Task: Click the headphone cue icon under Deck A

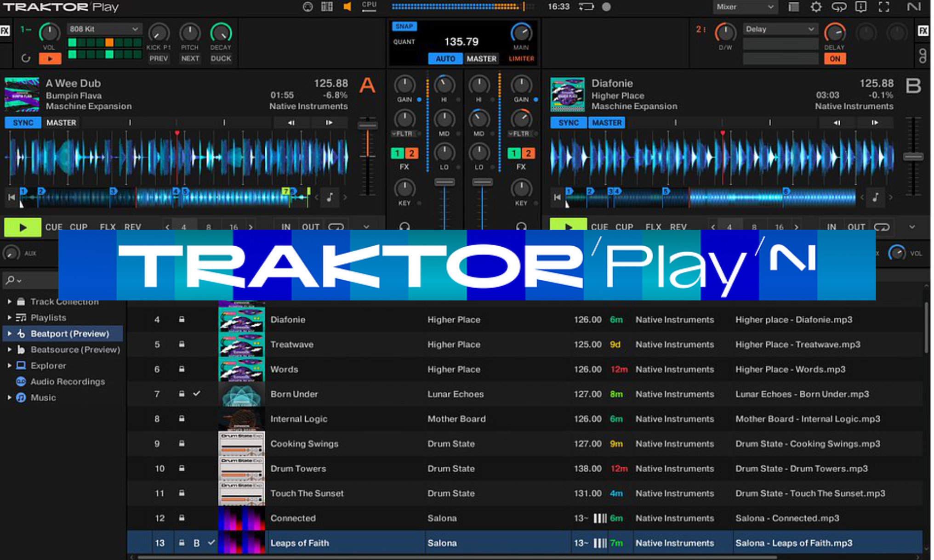Action: tap(404, 226)
